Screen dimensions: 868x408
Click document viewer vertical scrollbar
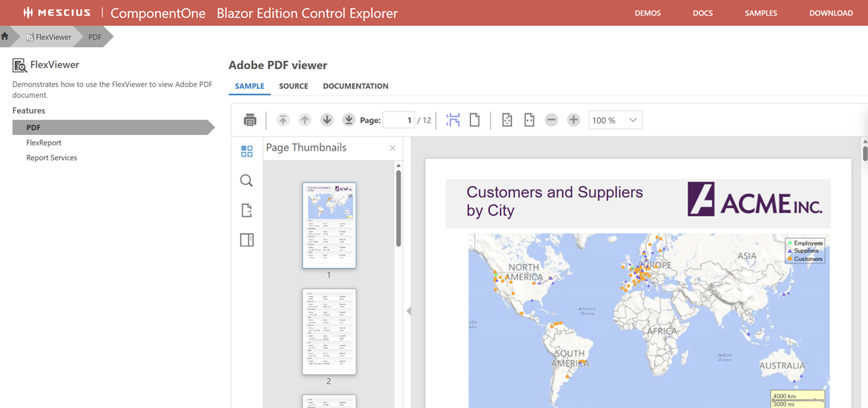tap(865, 152)
